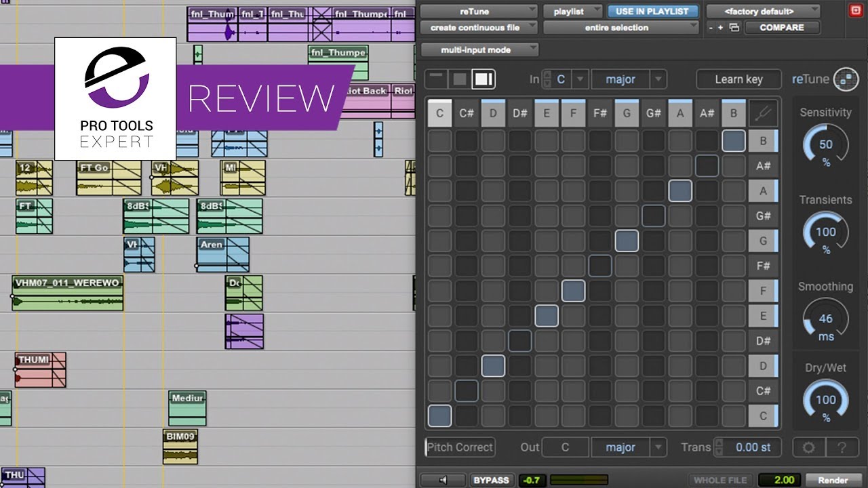This screenshot has height=488, width=868.
Task: Adjust the Smoothing knob
Action: click(x=825, y=319)
